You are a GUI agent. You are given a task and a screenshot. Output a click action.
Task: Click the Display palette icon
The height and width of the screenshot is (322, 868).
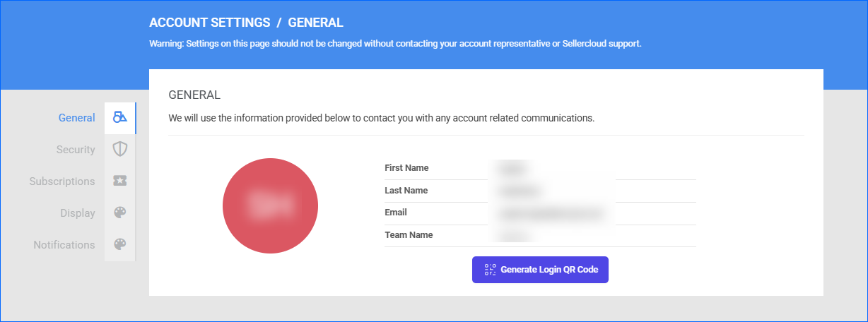click(120, 213)
